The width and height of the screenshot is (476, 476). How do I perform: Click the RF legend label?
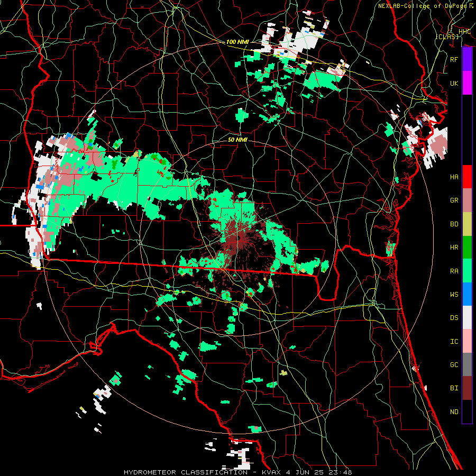454,59
